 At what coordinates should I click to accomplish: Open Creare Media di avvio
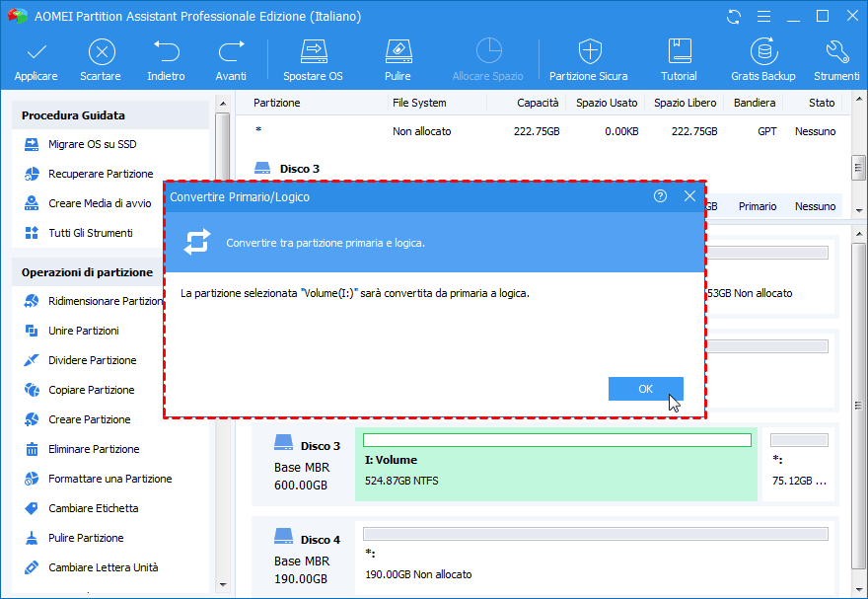pyautogui.click(x=100, y=203)
